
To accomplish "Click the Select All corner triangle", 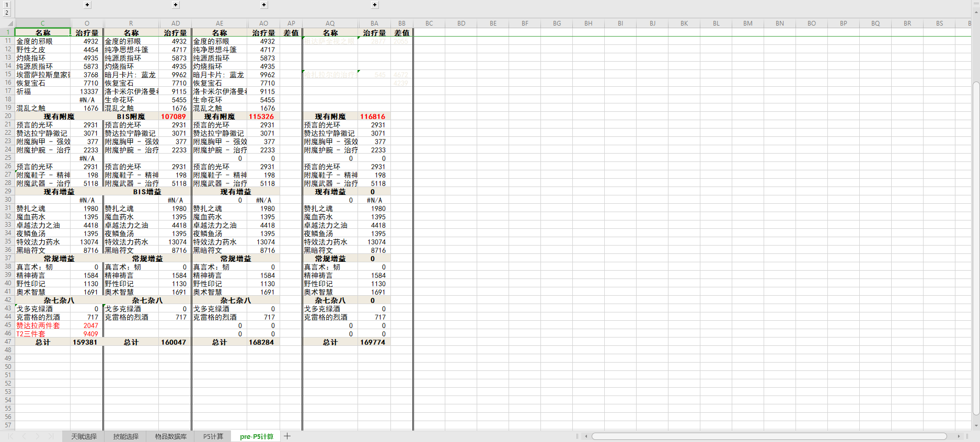I will [9, 24].
